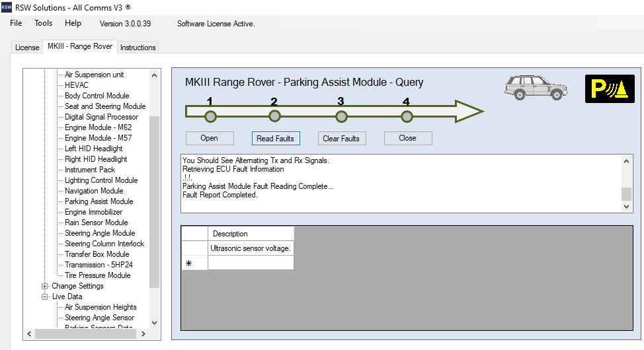Select Rain Sensor Module entry
The image size is (644, 350).
coord(96,223)
